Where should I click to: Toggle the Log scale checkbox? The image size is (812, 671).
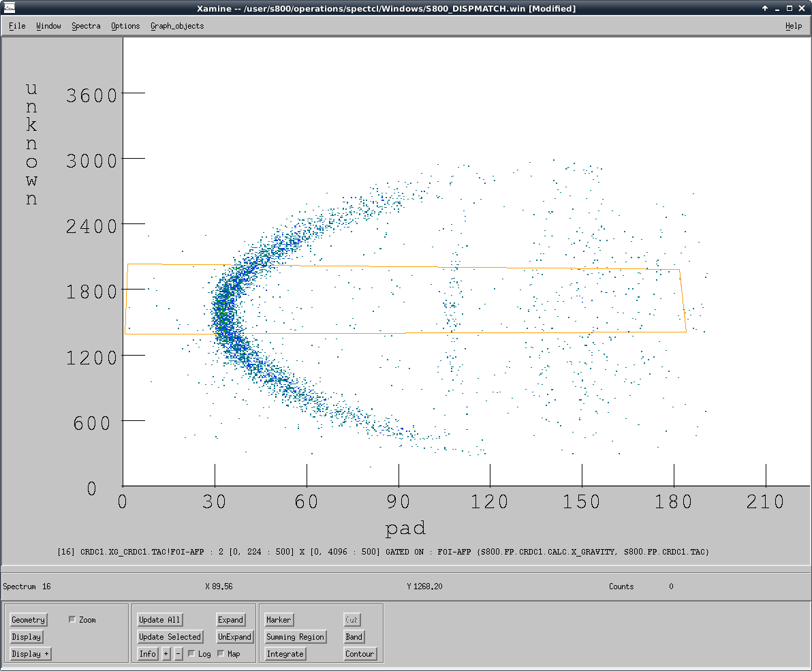click(191, 654)
